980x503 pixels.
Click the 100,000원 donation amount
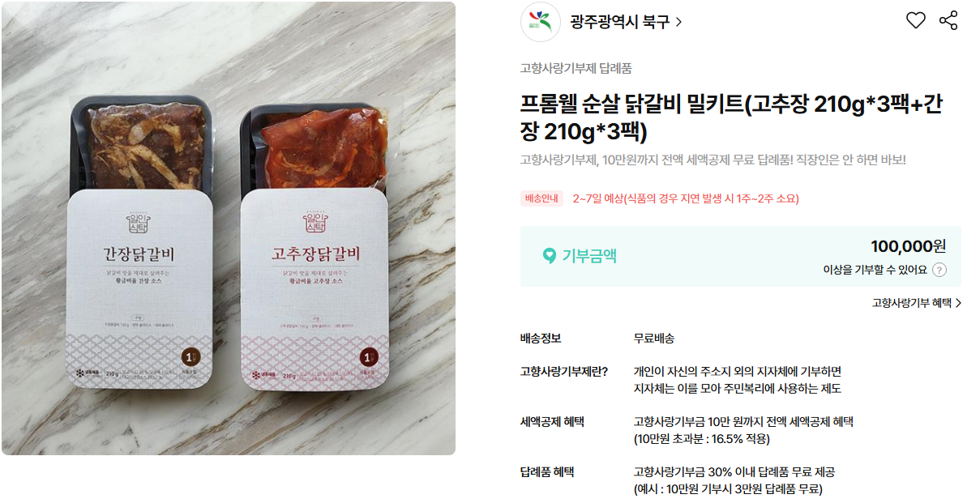pos(908,246)
